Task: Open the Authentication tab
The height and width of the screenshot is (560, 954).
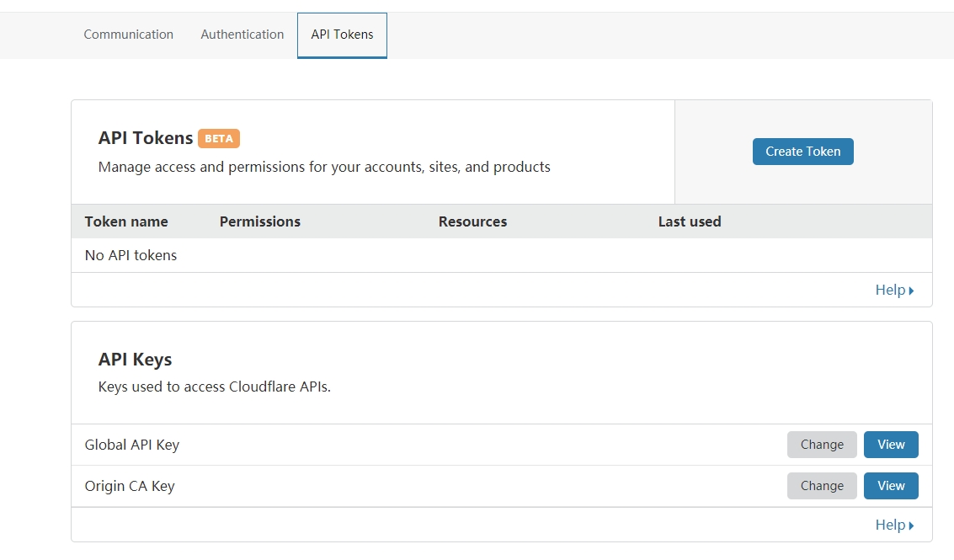Action: (x=242, y=35)
